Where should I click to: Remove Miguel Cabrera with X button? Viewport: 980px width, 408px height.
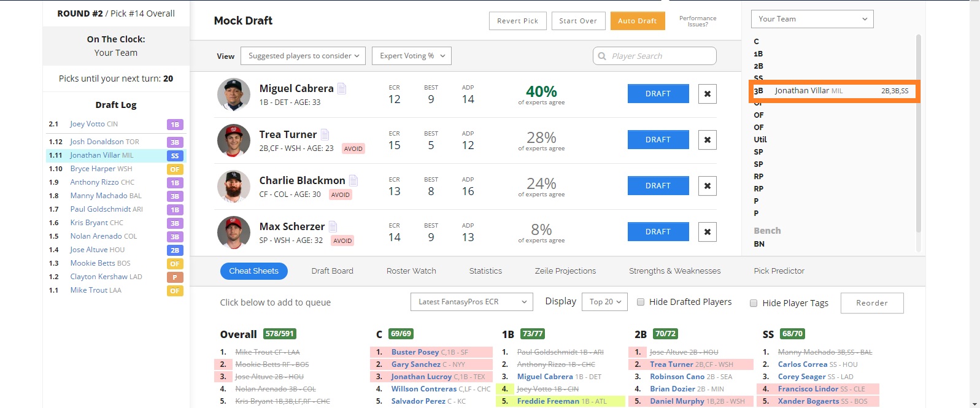coord(708,94)
